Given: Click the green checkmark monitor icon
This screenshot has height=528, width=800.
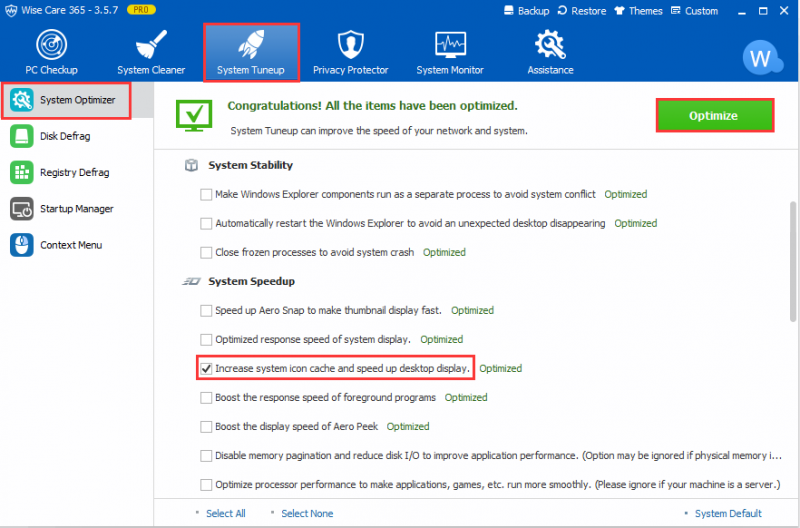Looking at the screenshot, I should coord(194,116).
